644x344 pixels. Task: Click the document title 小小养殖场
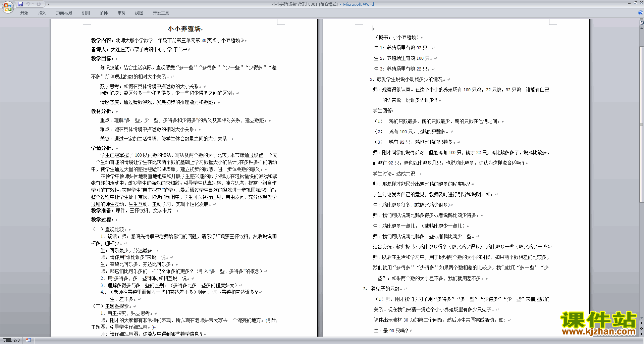[x=184, y=29]
